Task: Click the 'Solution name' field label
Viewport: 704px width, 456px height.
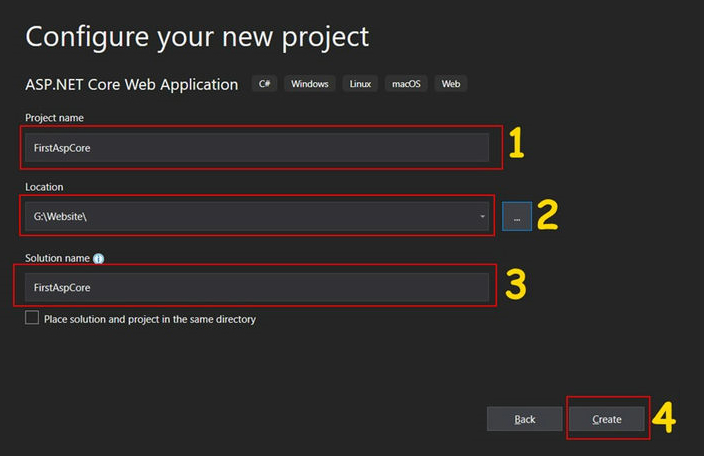Action: click(58, 258)
